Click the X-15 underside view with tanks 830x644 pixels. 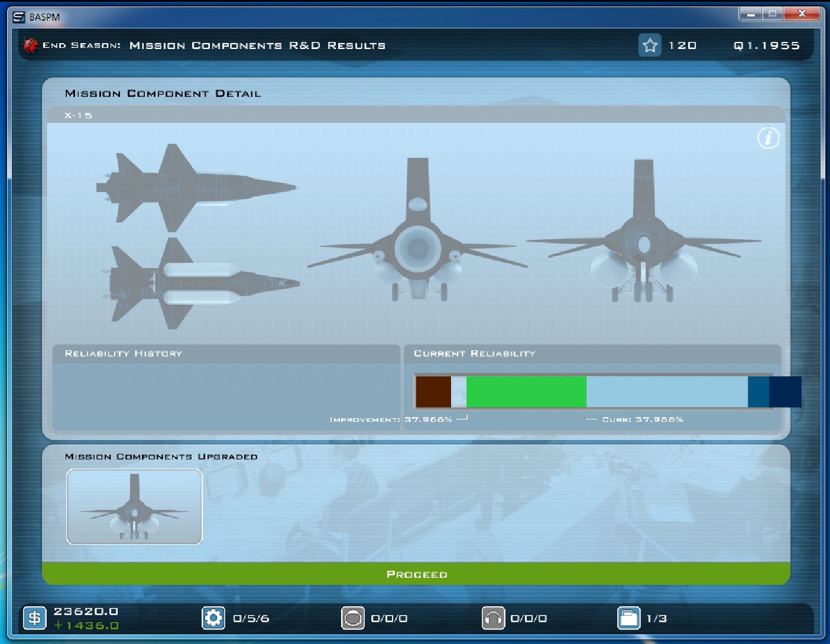pyautogui.click(x=200, y=284)
